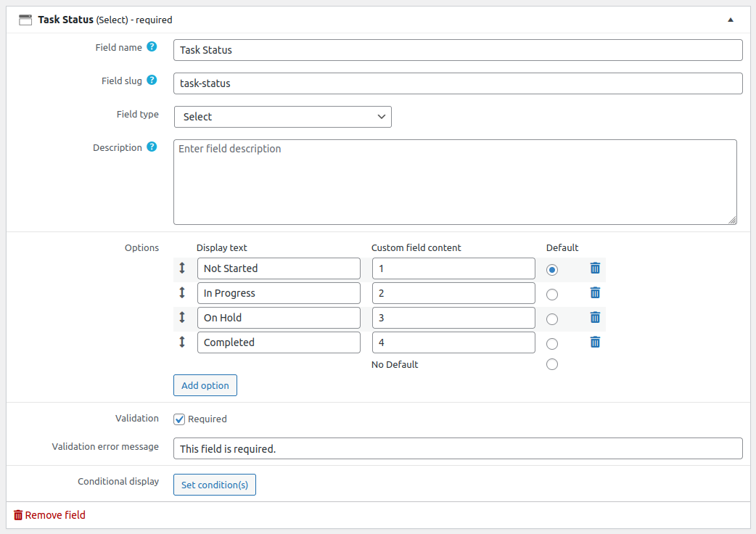
Task: Open the Field type dropdown
Action: point(282,117)
